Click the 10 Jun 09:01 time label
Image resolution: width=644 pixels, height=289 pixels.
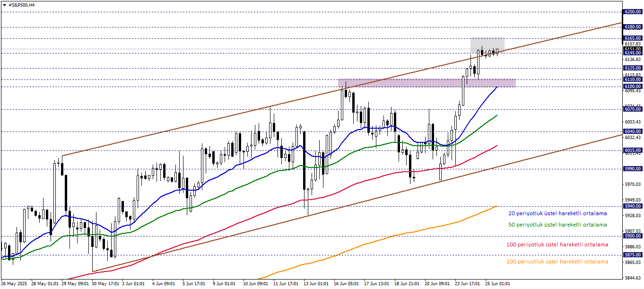pyautogui.click(x=255, y=284)
